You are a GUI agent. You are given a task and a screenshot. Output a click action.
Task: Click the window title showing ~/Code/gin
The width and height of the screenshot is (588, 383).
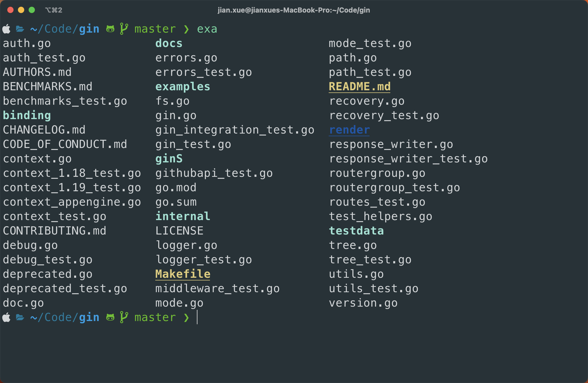click(294, 10)
